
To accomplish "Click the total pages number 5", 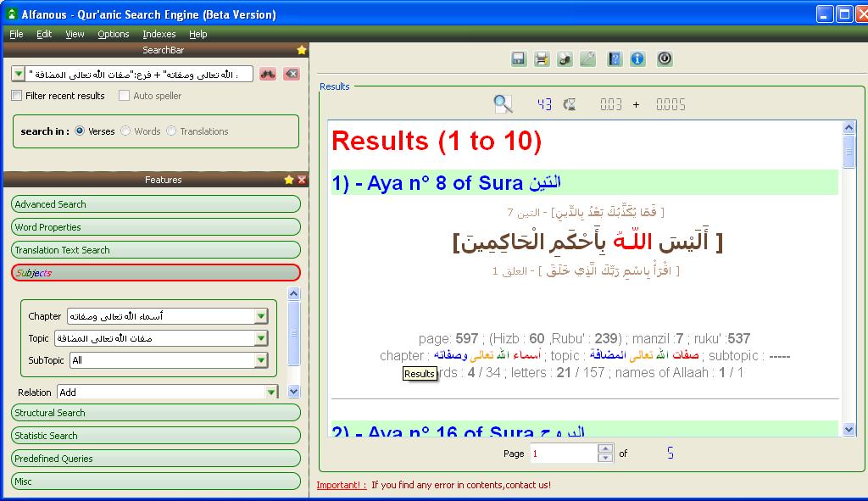I will (x=670, y=454).
